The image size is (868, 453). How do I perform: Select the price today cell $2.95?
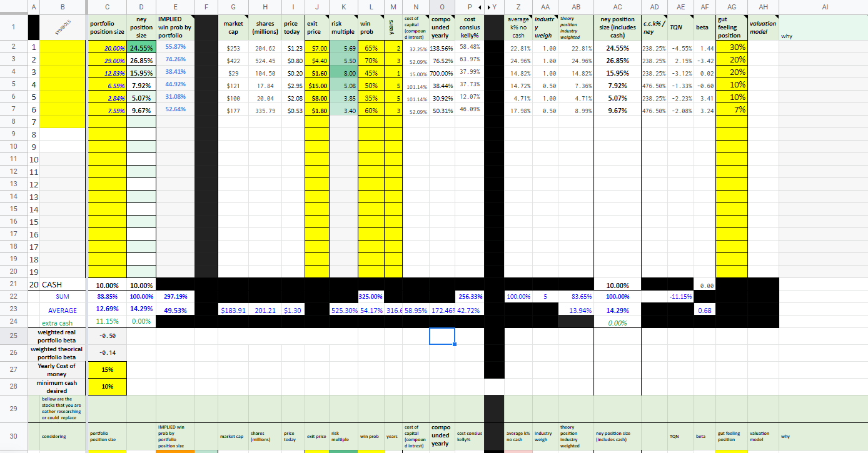293,85
